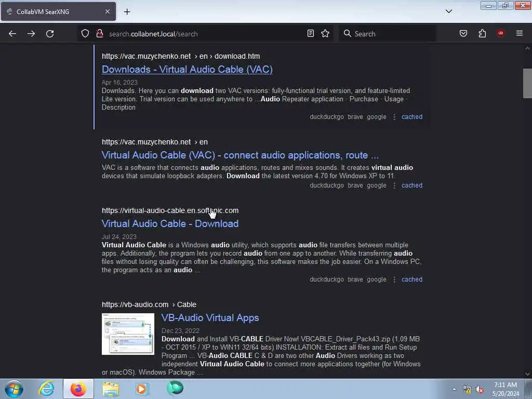Open Virtual Audio Cable connect audio applications link
532x399 pixels.
(240, 155)
